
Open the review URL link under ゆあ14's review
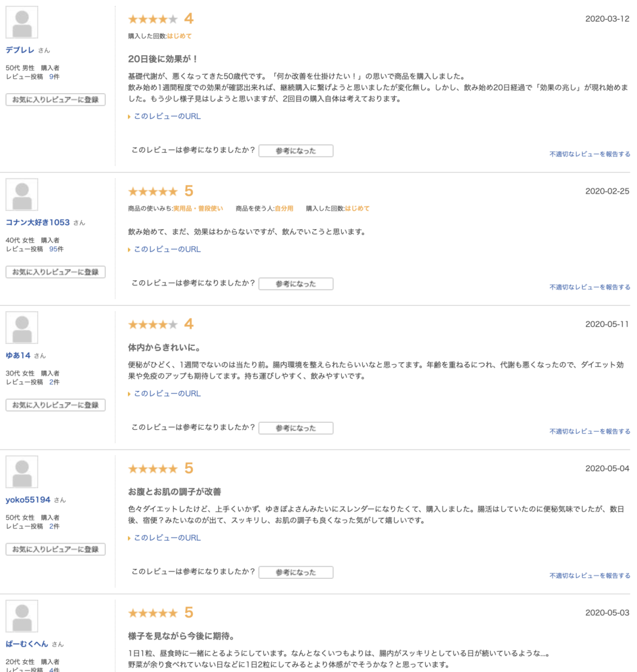pyautogui.click(x=167, y=394)
